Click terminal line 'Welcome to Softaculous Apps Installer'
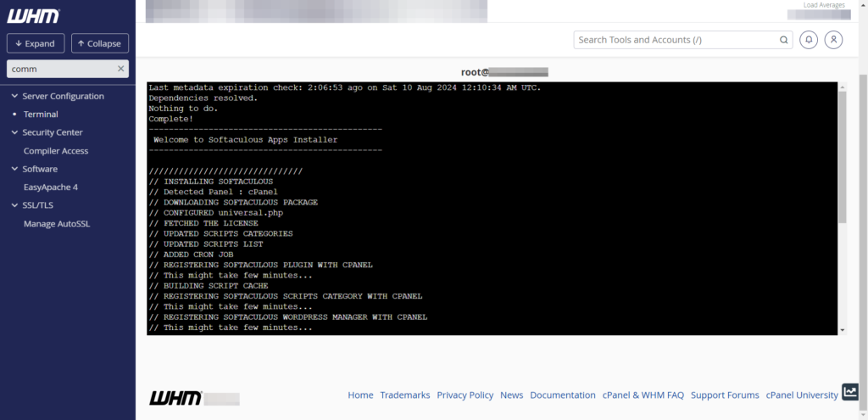This screenshot has width=868, height=420. point(245,140)
